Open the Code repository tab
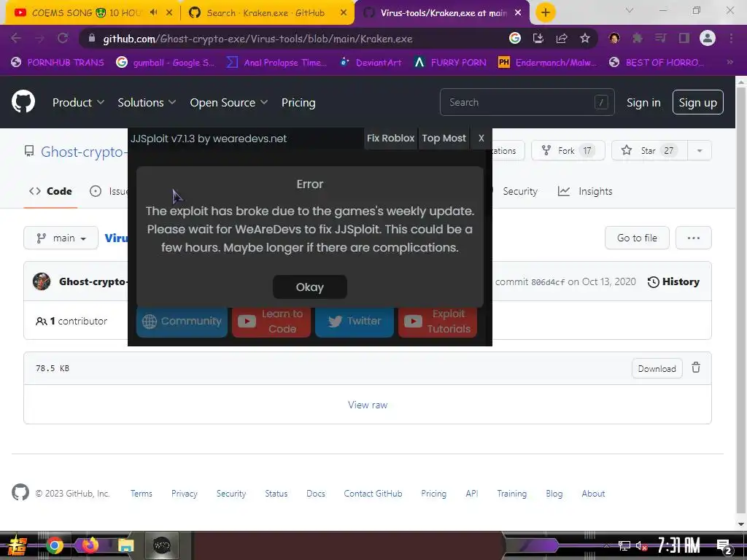747x560 pixels. (x=50, y=191)
